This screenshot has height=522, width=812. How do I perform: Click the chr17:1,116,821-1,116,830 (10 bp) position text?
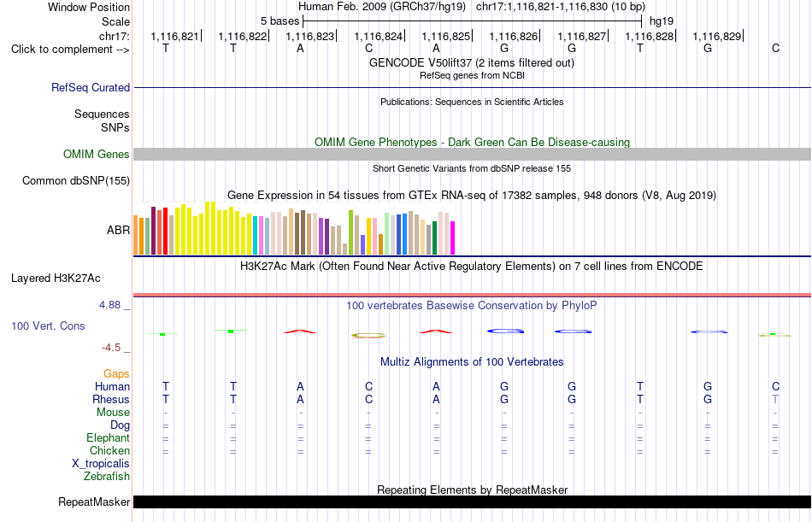(561, 7)
